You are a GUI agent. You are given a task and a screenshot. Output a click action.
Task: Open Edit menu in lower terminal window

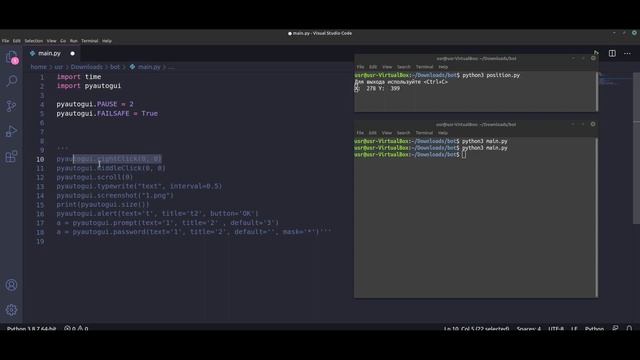(x=373, y=133)
